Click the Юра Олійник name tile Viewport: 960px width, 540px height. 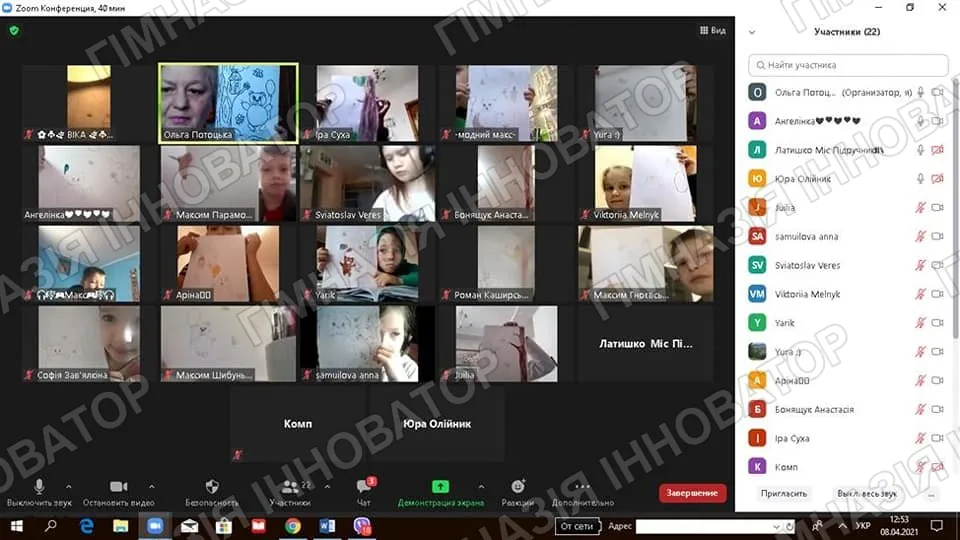437,424
